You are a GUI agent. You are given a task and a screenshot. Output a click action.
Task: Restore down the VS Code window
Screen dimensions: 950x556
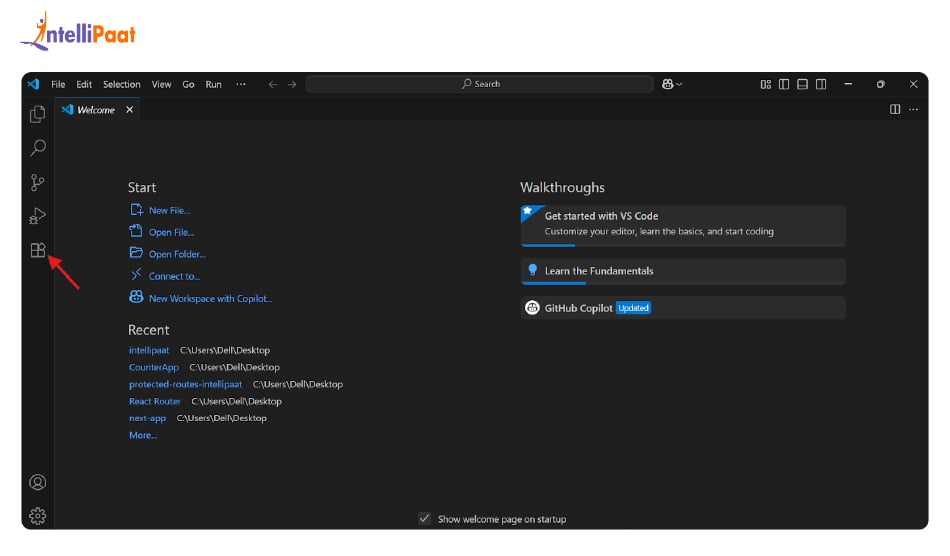(880, 84)
